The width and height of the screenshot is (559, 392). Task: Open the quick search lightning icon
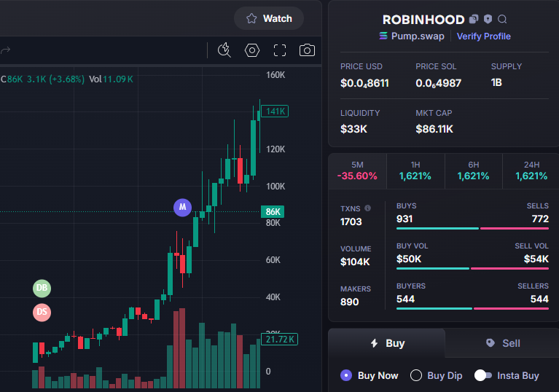(224, 50)
